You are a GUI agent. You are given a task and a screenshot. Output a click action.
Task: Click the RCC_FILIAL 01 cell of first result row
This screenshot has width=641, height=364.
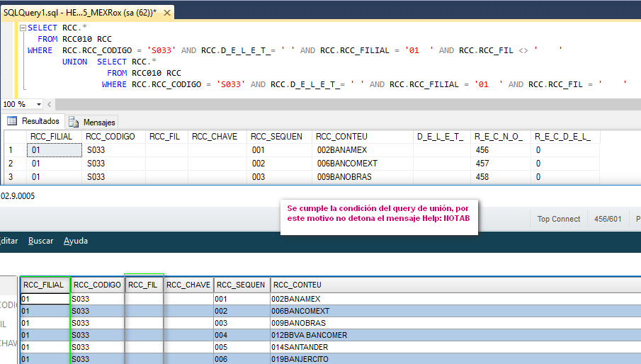click(55, 150)
